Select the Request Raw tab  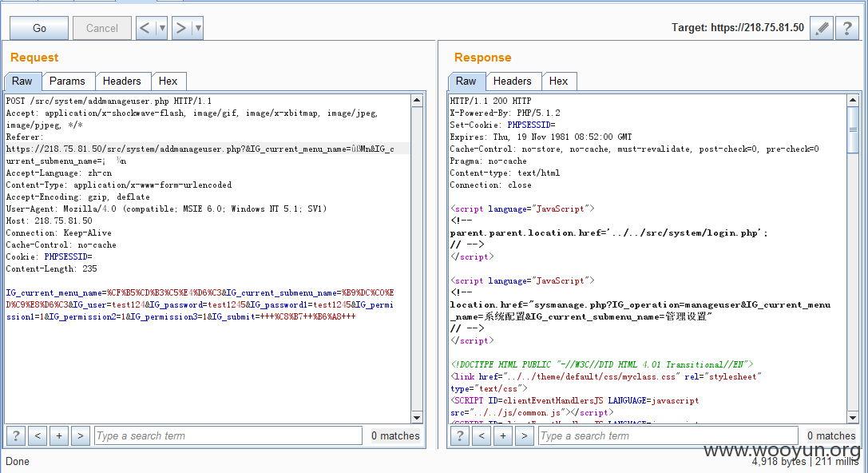[x=22, y=81]
